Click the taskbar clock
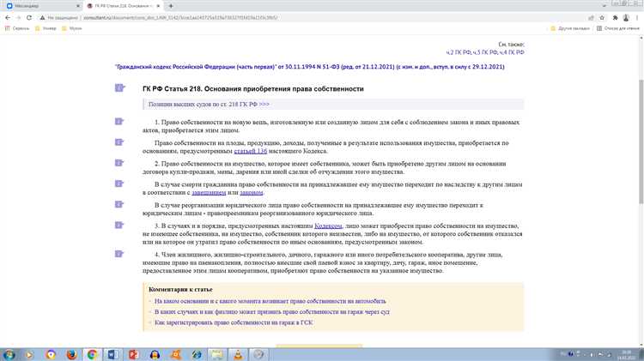This screenshot has height=361, width=644. click(626, 355)
